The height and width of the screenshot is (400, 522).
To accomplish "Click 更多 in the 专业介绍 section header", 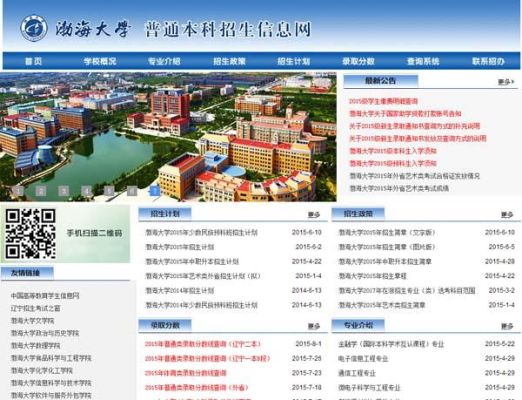I will [x=507, y=326].
